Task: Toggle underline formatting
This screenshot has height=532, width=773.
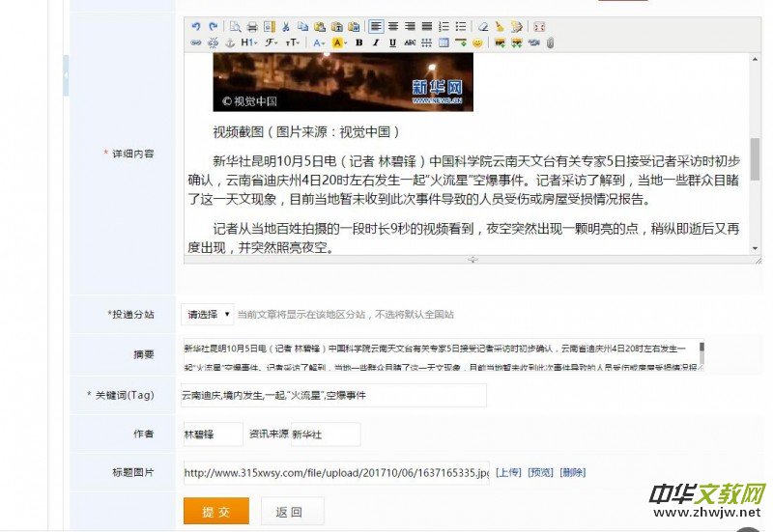Action: click(x=391, y=42)
